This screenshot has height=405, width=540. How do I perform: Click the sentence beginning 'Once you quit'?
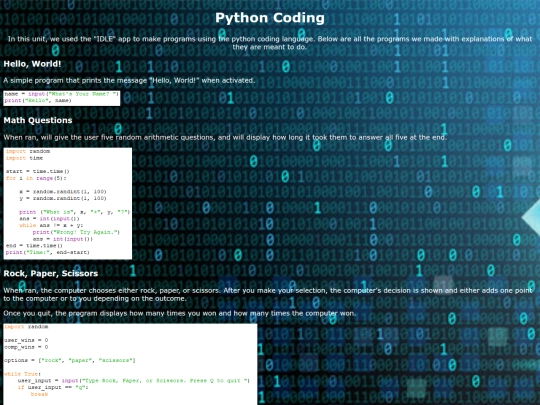point(179,313)
